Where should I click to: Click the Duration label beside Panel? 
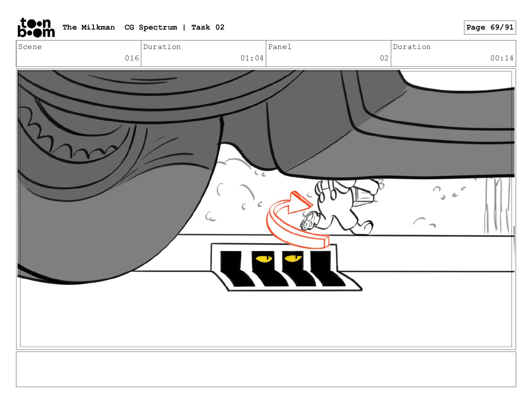(x=412, y=47)
